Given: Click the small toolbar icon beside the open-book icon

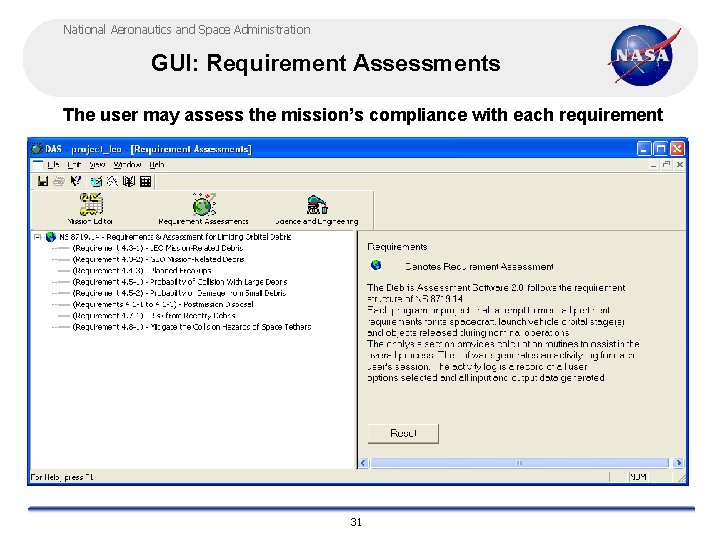Looking at the screenshot, I should pos(112,181).
